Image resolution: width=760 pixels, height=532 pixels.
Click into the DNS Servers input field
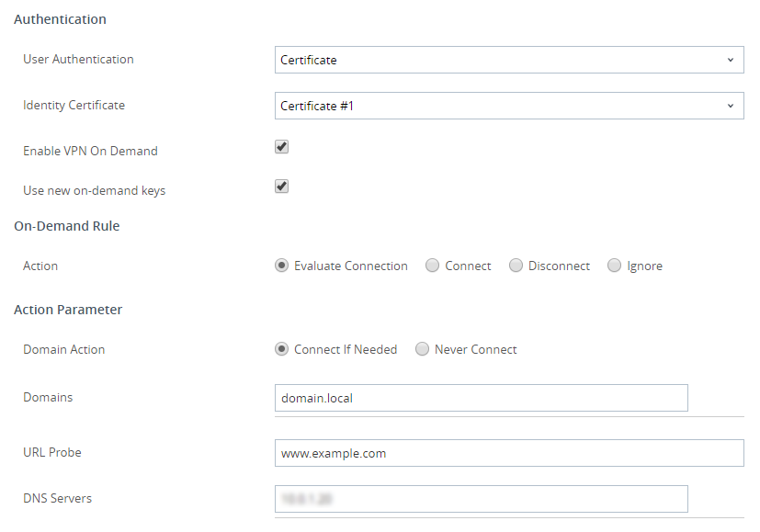[481, 499]
